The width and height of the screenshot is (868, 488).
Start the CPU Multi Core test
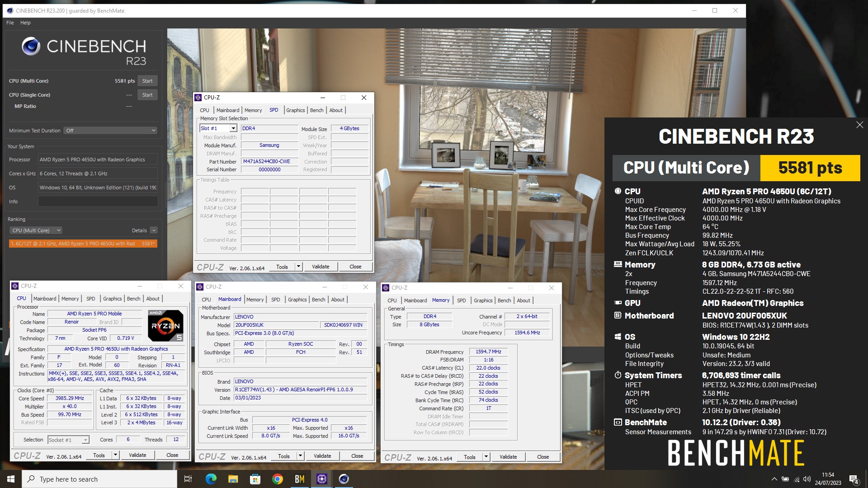147,81
